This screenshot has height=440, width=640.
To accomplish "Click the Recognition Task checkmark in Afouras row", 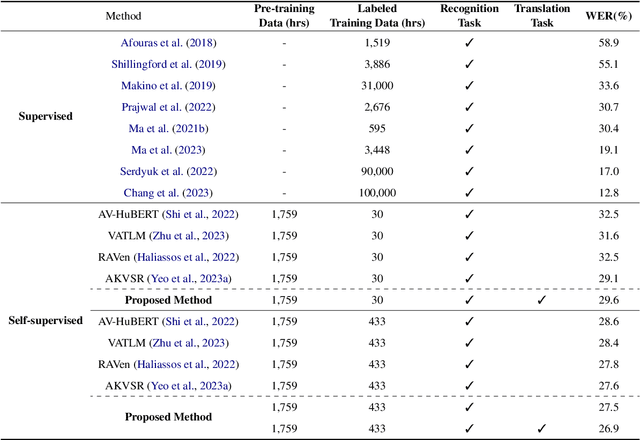I will pyautogui.click(x=469, y=43).
